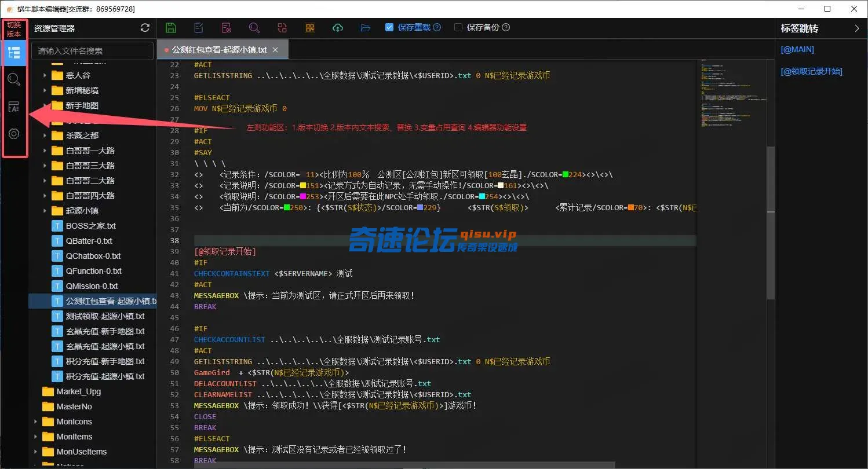Open the resource explorer tree sidebar icon
The height and width of the screenshot is (469, 868).
click(14, 53)
